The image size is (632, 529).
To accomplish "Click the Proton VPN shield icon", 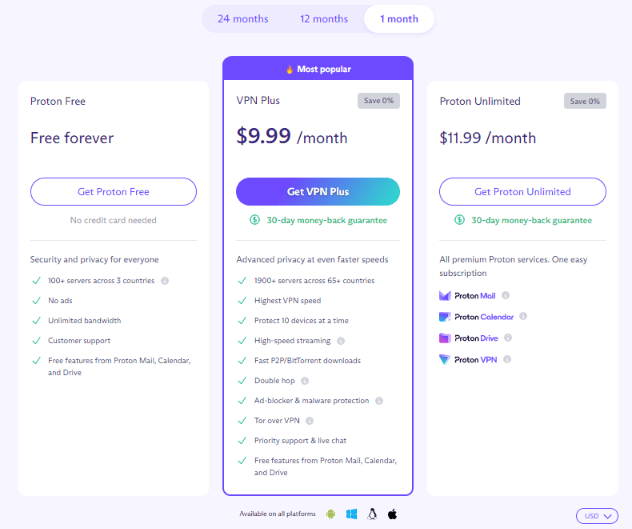I will coord(445,359).
